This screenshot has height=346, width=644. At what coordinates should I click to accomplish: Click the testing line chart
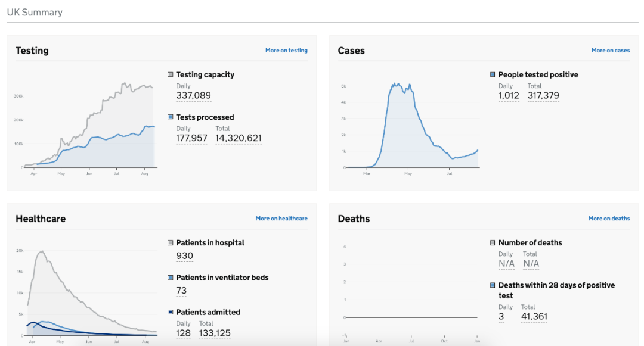[x=86, y=128]
